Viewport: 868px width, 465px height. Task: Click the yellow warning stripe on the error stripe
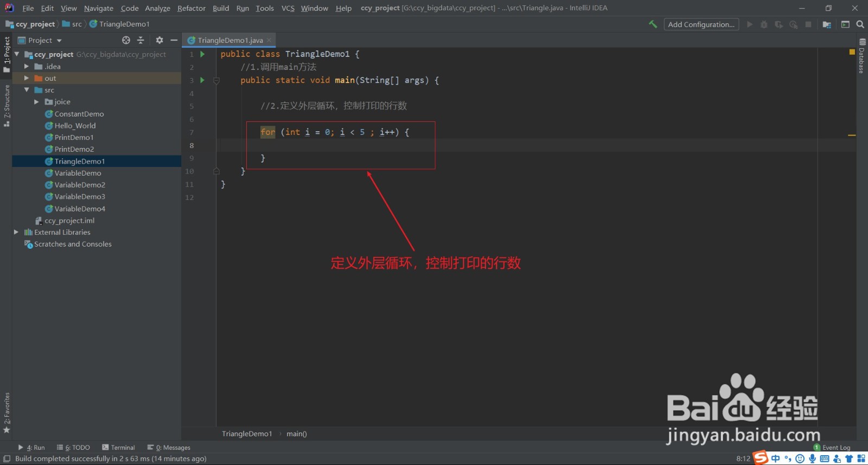click(x=852, y=135)
